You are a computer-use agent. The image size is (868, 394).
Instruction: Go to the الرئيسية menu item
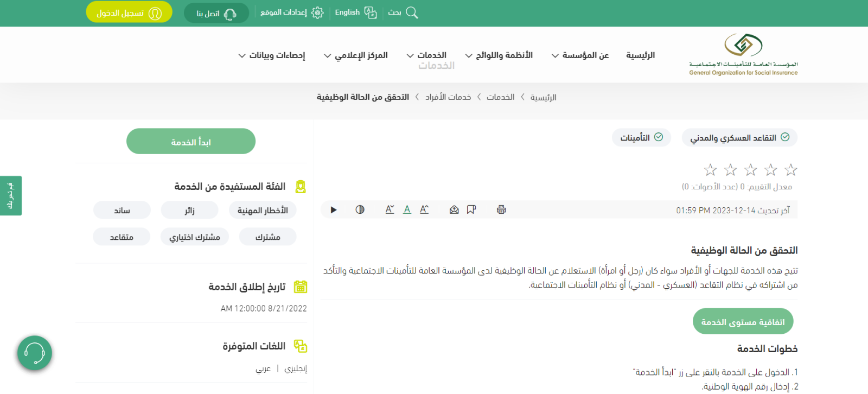pyautogui.click(x=640, y=55)
